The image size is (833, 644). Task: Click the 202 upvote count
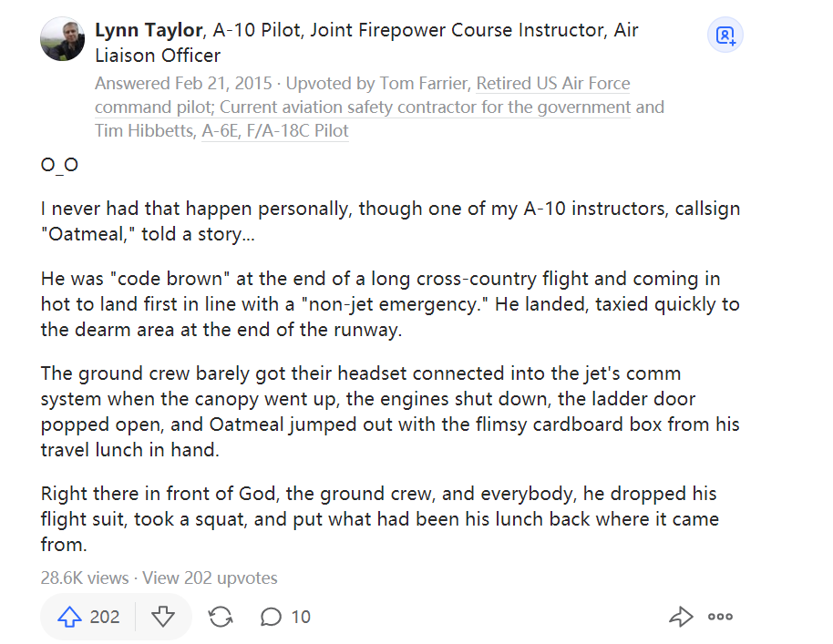pyautogui.click(x=105, y=617)
